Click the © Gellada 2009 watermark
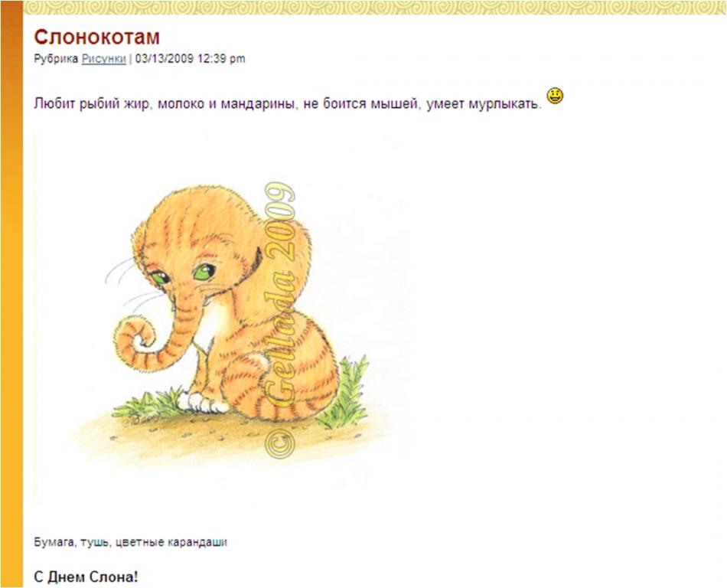Viewport: 727px width, 588px height. [280, 320]
